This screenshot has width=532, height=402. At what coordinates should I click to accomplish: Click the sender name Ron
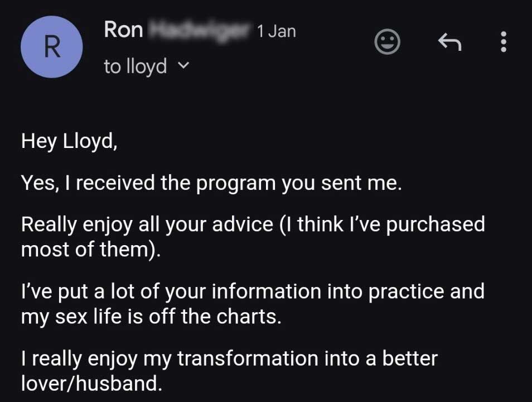123,30
